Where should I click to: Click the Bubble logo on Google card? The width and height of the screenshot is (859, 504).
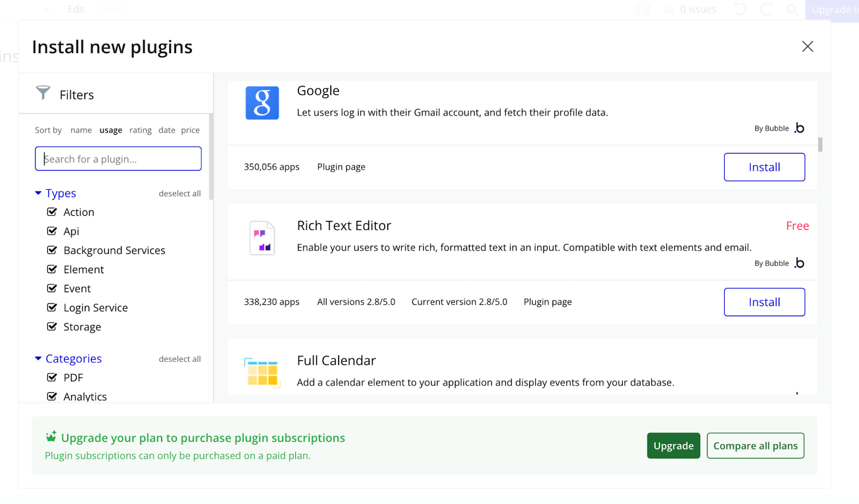799,128
